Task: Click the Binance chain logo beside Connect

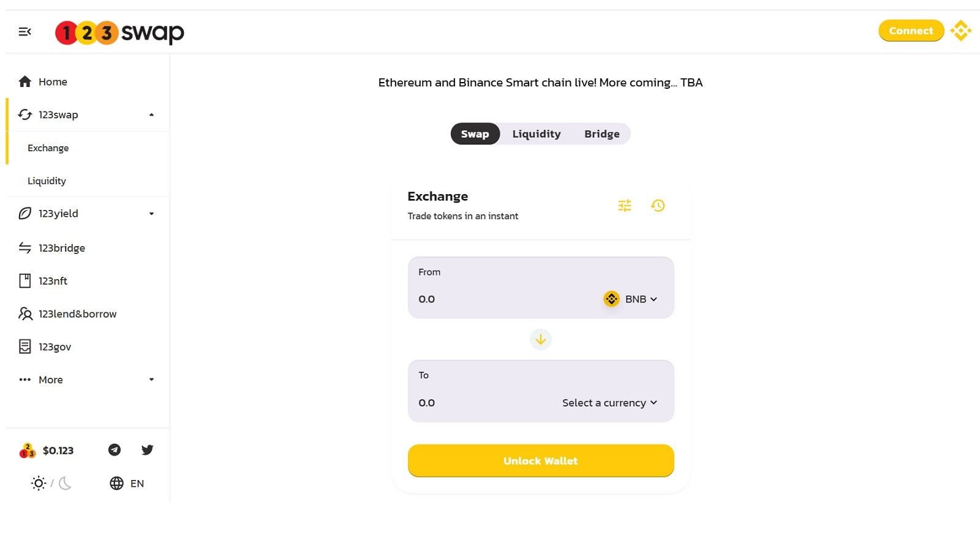Action: tap(961, 31)
